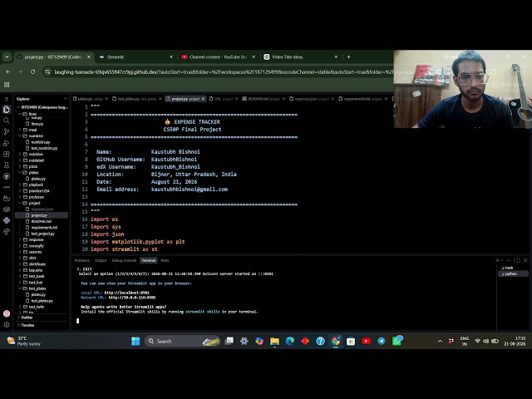Image resolution: width=532 pixels, height=399 pixels.
Task: Select the bash terminal session
Action: pos(513,268)
